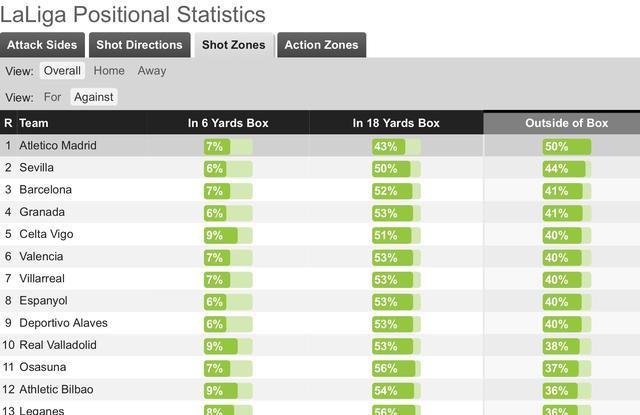Open the Athletic Bilbao team link

tap(56, 390)
